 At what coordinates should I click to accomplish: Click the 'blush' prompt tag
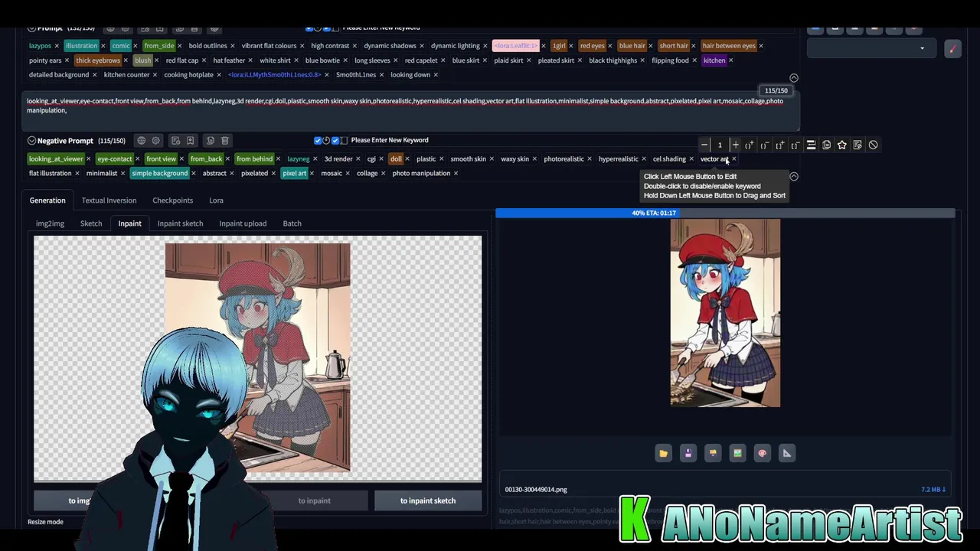pyautogui.click(x=142, y=60)
